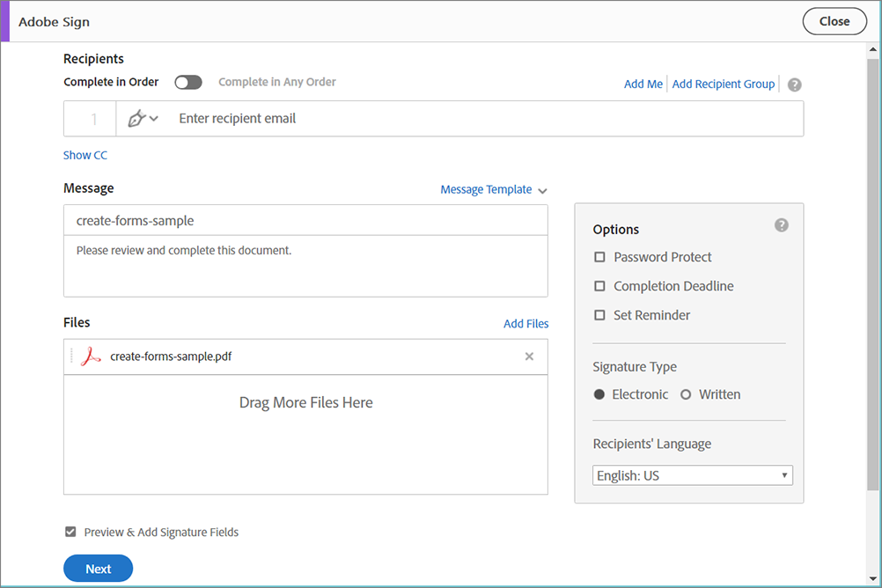882x588 pixels.
Task: Select Written signature type
Action: tap(686, 394)
